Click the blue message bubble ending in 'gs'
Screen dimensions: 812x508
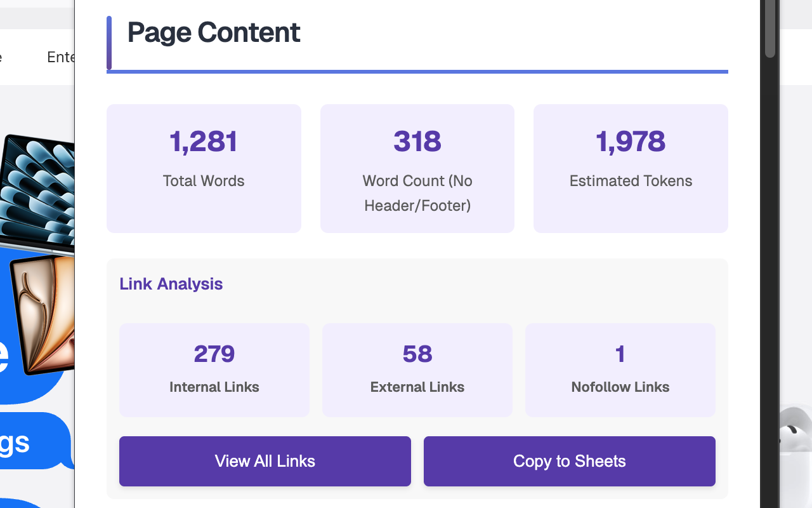pyautogui.click(x=36, y=441)
